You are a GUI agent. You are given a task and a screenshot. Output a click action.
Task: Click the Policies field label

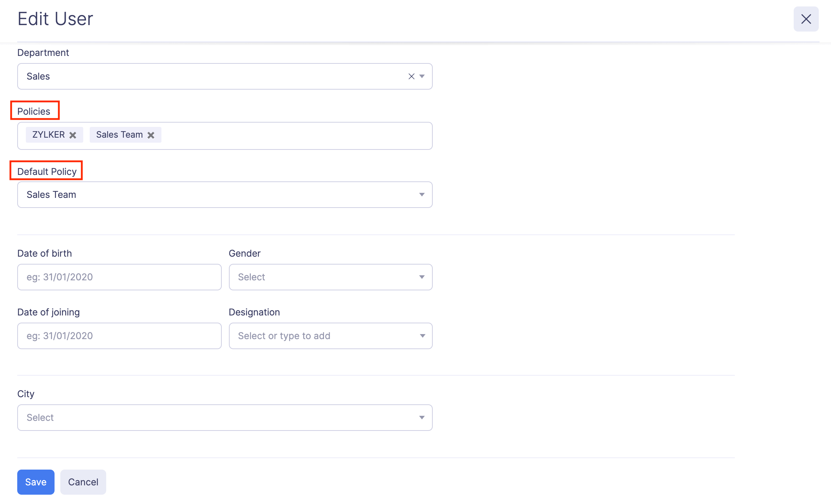point(34,111)
